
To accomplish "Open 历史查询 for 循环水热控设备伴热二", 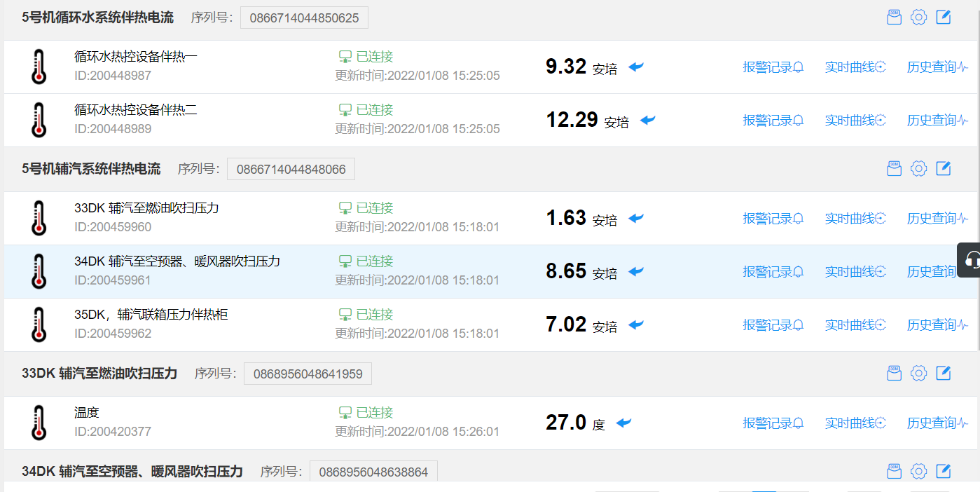I will (937, 121).
